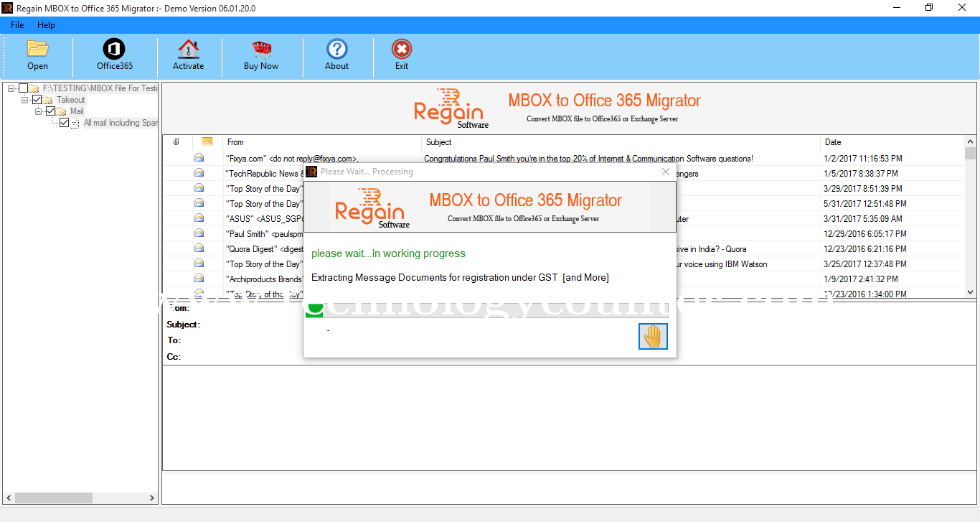
Task: Click the envelope icon column header
Action: [207, 141]
